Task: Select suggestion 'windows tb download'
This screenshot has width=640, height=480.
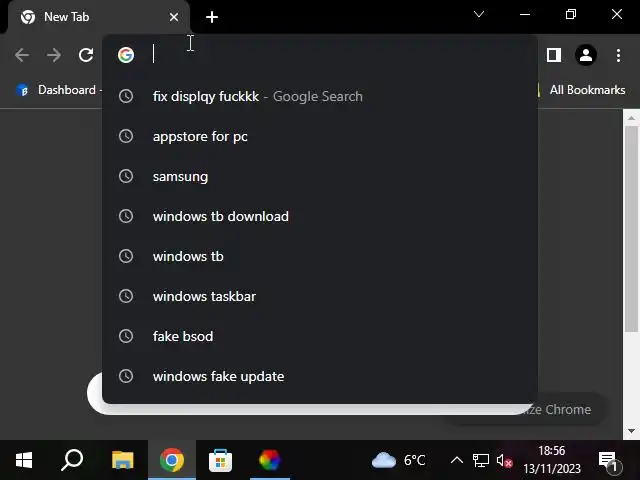Action: [x=320, y=216]
